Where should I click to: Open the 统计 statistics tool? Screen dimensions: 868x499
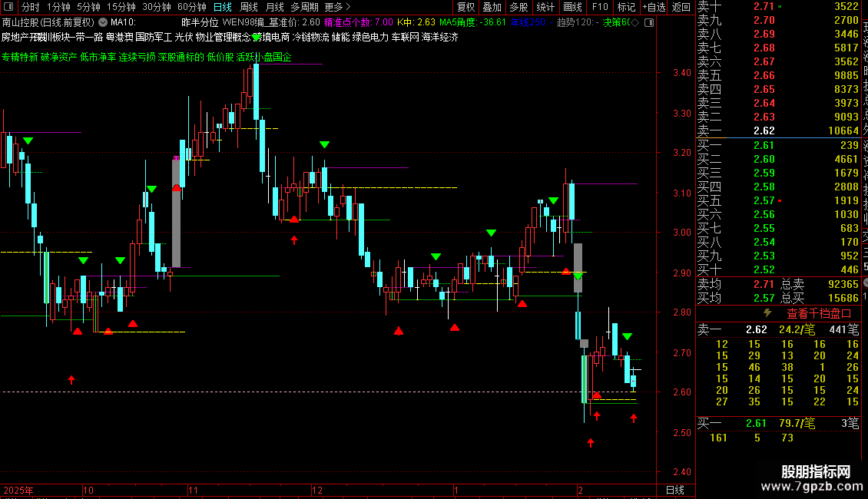click(545, 7)
